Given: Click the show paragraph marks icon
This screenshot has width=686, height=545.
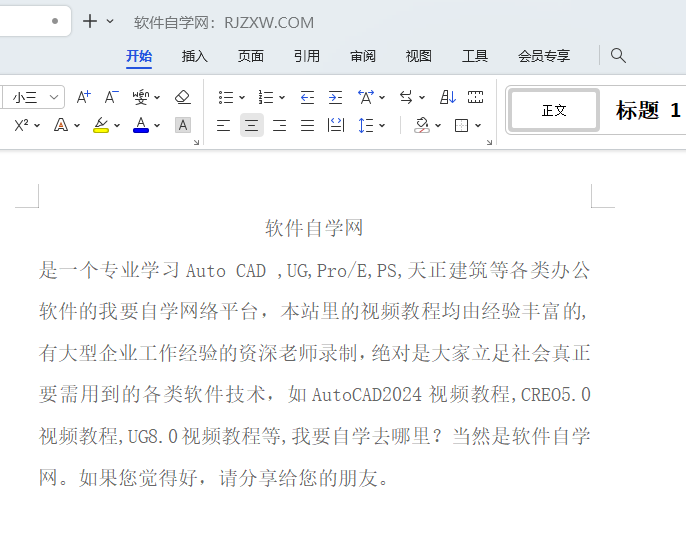Looking at the screenshot, I should coord(476,97).
